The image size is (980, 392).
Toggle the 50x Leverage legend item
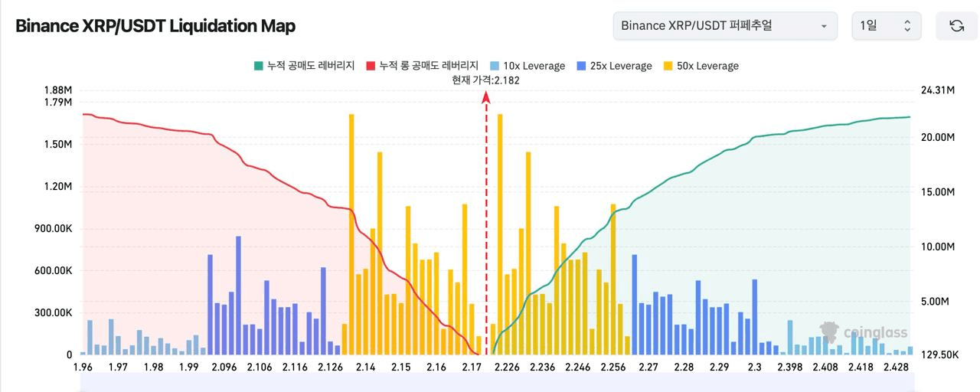tap(701, 66)
